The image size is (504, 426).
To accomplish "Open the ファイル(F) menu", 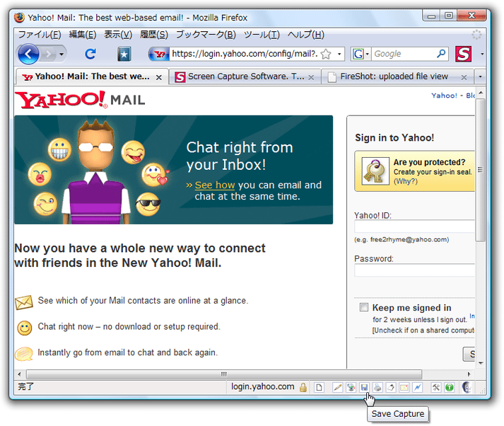I will pyautogui.click(x=40, y=35).
